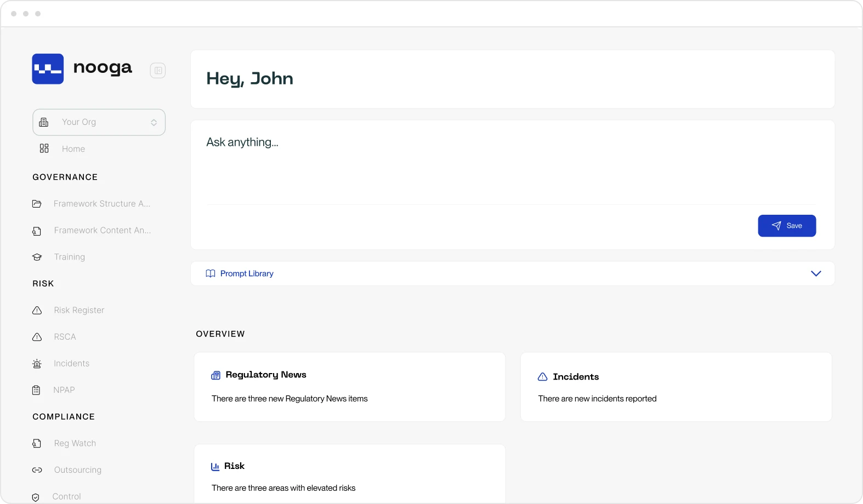Click the Hey, John greeting
This screenshot has width=863, height=504.
coord(249,79)
